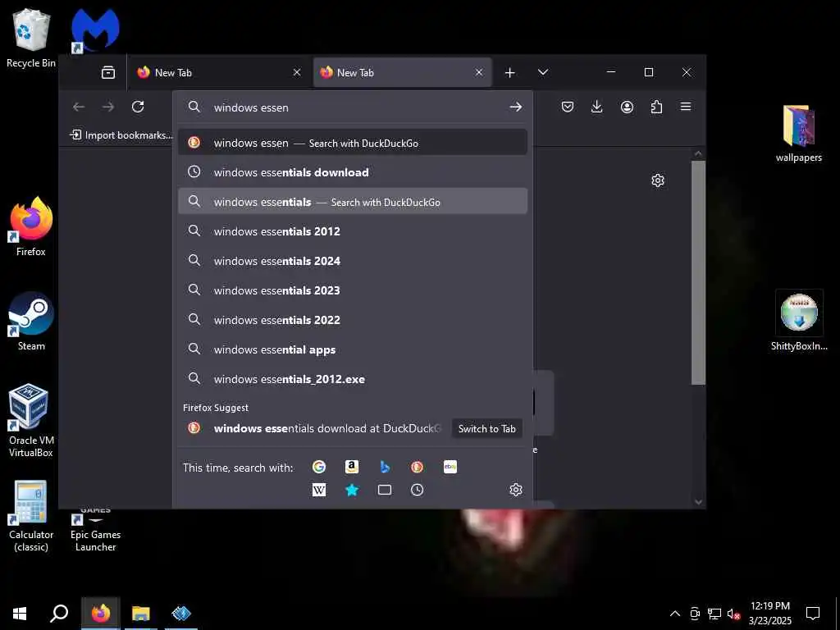The width and height of the screenshot is (840, 630).
Task: Open the Extensions puzzle icon
Action: (656, 107)
